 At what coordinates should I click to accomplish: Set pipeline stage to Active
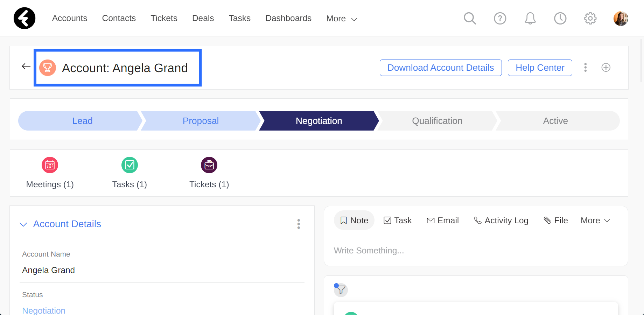[x=558, y=121]
